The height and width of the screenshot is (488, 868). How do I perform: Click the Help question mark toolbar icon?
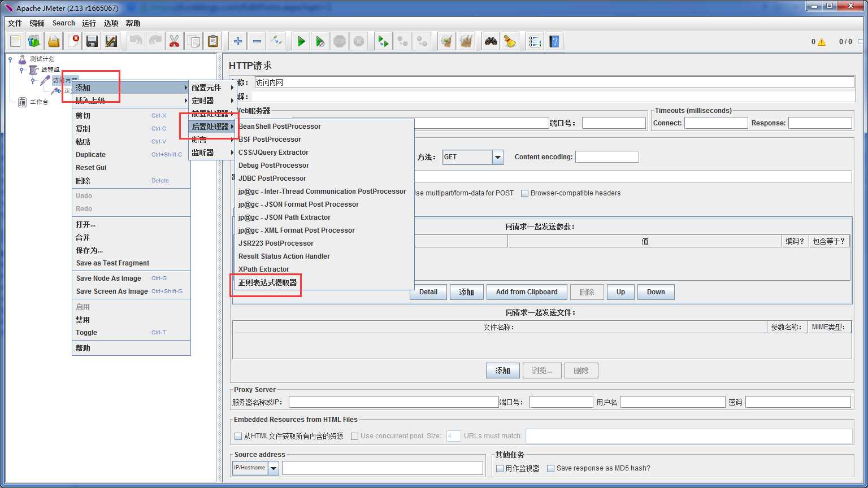pos(554,41)
